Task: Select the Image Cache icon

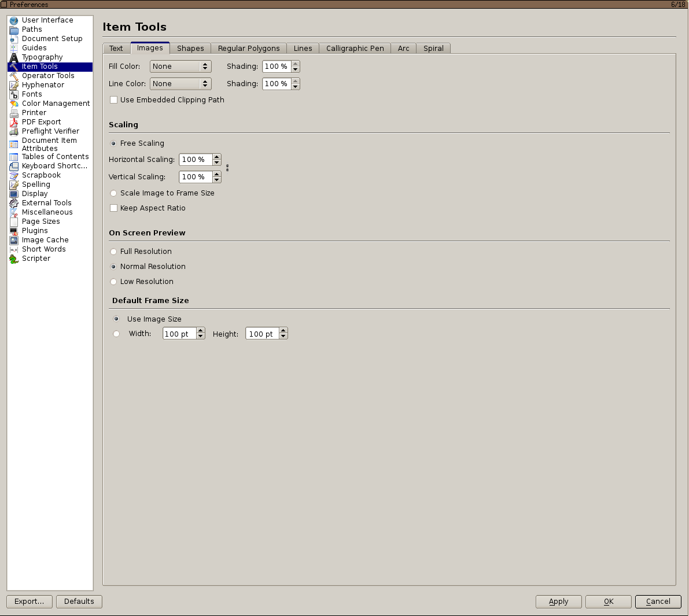Action: (x=14, y=240)
